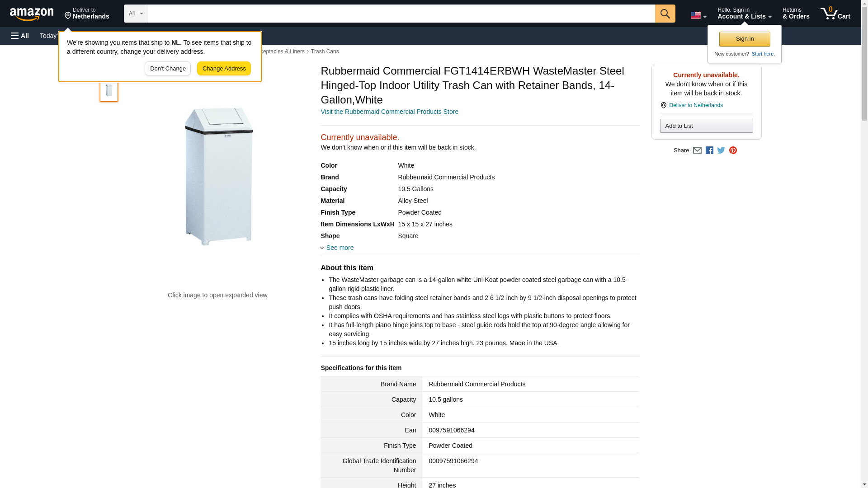The width and height of the screenshot is (868, 488).
Task: Open the shopping cart
Action: 835,14
